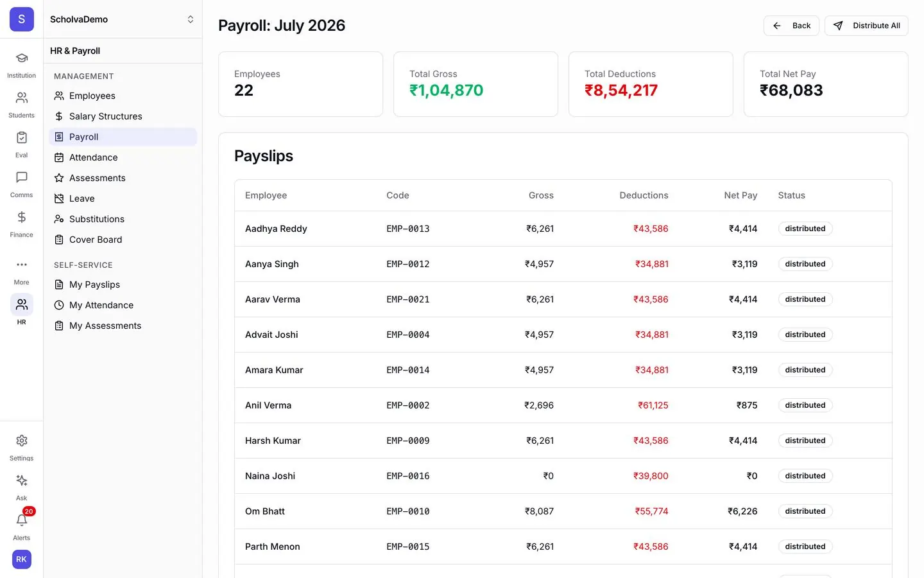Click the My Attendance clock icon
The width and height of the screenshot is (924, 578).
click(59, 305)
